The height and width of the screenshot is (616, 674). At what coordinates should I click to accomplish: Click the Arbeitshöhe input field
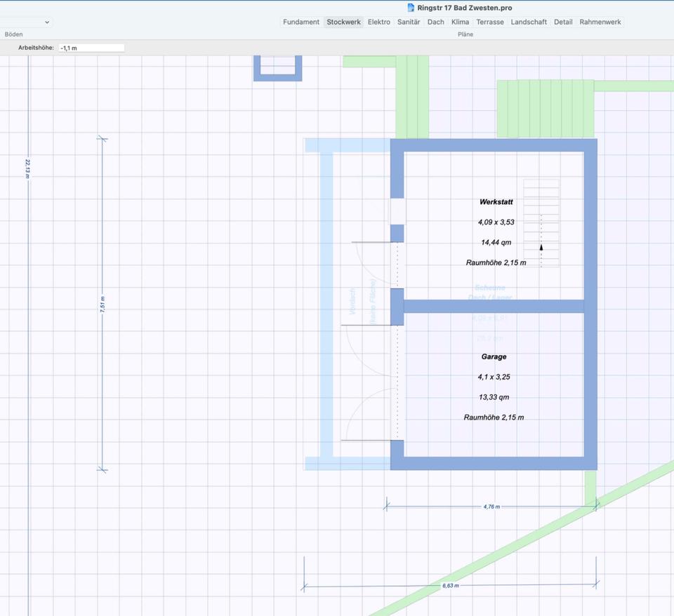click(x=91, y=48)
